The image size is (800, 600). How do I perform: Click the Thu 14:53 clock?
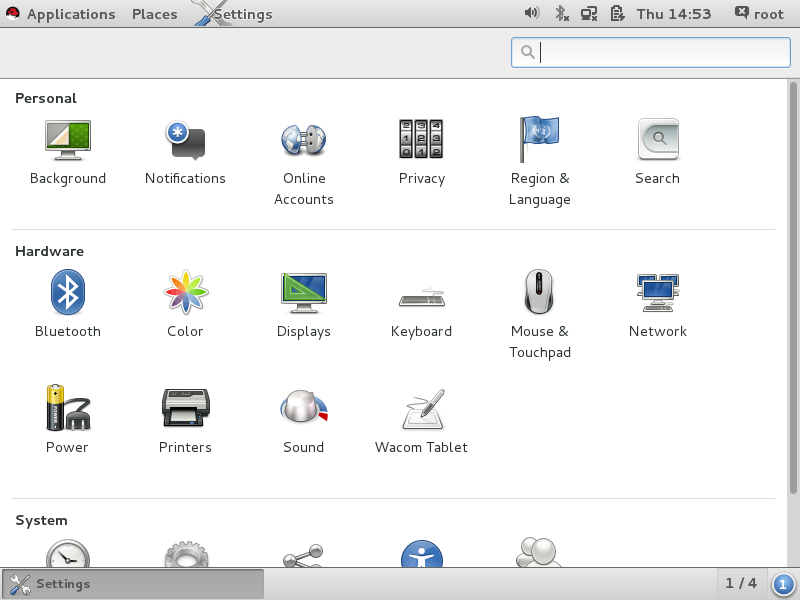tap(673, 14)
